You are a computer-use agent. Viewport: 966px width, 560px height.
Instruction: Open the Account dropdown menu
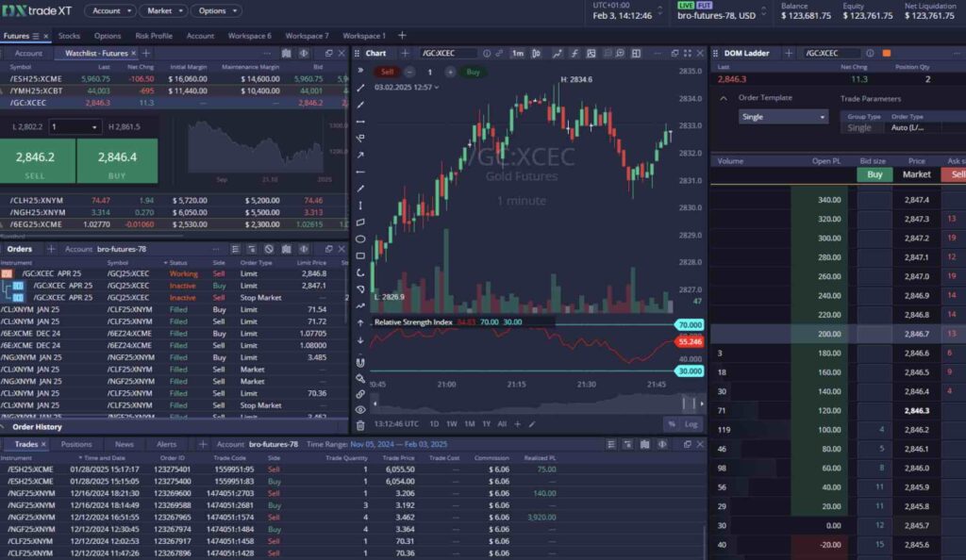(111, 11)
